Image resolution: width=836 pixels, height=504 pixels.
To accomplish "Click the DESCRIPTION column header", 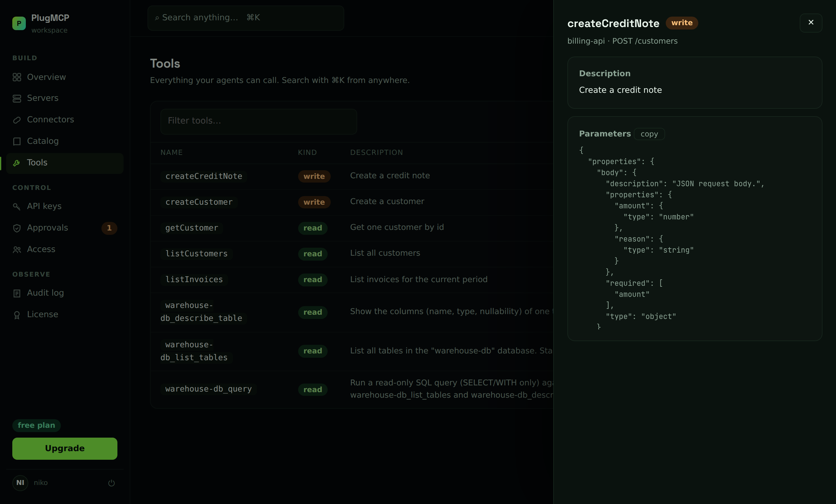I will 376,153.
